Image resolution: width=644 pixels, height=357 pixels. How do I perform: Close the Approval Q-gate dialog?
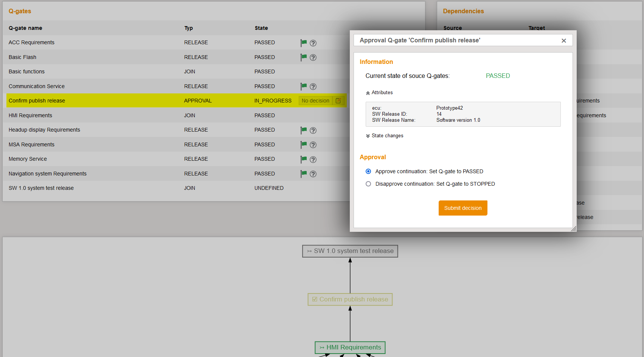point(563,40)
